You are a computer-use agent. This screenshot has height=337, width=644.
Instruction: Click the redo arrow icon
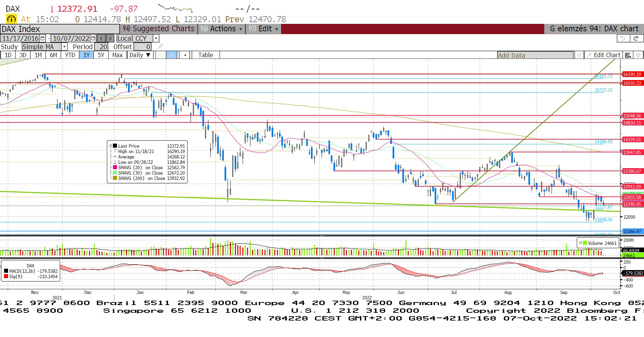coord(636,38)
